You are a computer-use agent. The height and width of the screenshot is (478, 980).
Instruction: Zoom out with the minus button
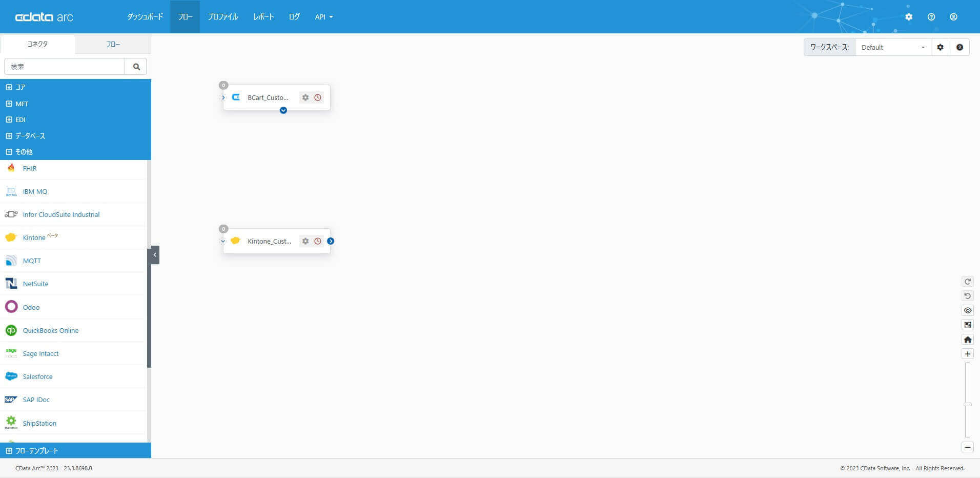point(968,447)
